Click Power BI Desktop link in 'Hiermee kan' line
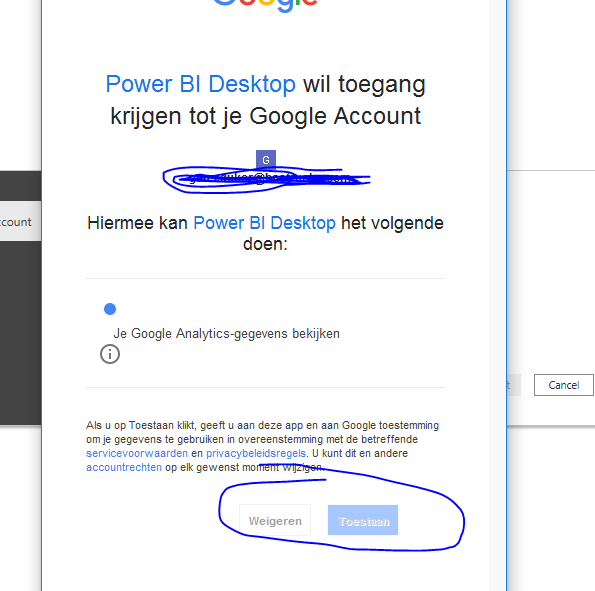This screenshot has width=595, height=591. pos(264,223)
